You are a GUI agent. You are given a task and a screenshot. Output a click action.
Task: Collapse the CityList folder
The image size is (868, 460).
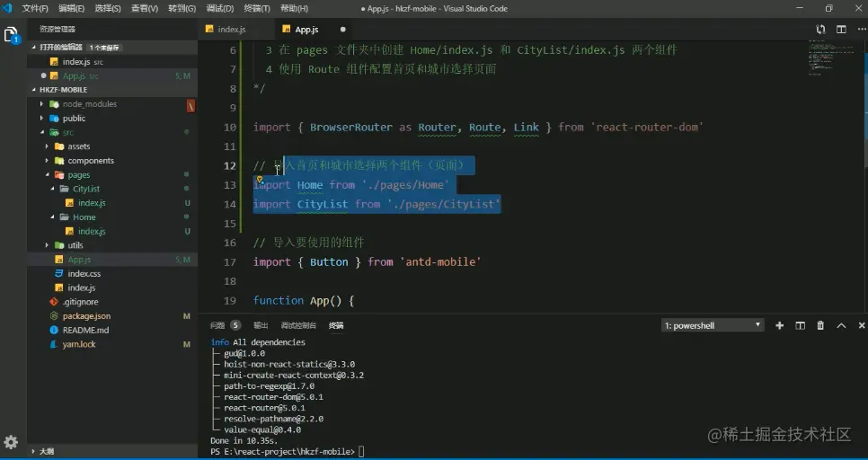tap(53, 189)
